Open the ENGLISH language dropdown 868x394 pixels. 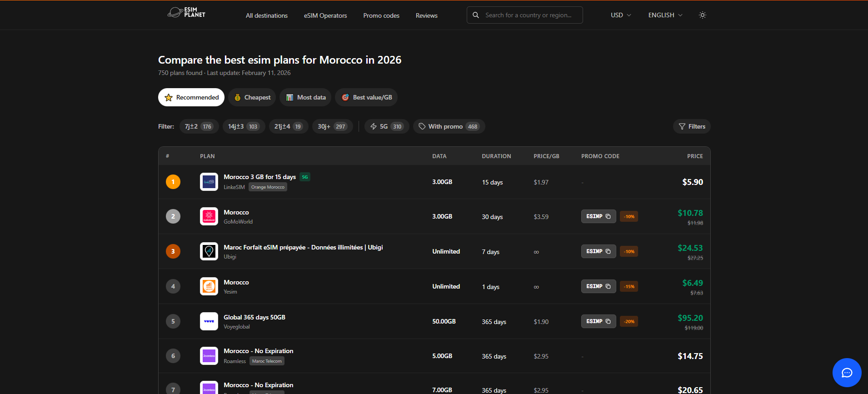click(x=665, y=15)
